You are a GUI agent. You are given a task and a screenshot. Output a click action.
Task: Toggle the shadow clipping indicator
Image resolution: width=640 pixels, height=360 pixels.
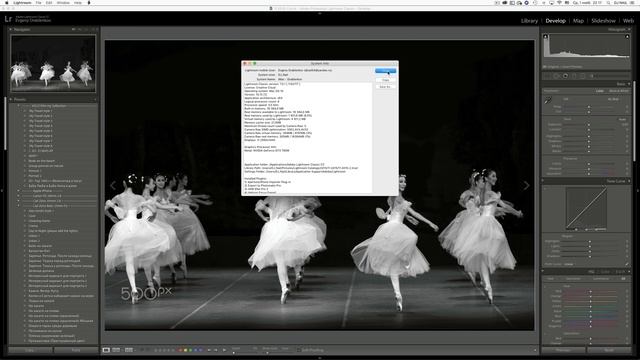(x=546, y=37)
